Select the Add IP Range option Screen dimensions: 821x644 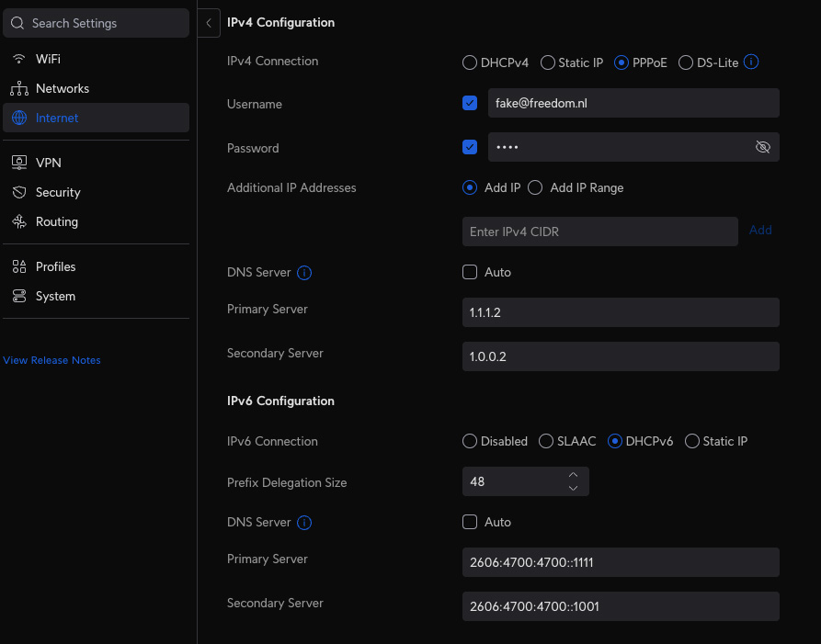(x=535, y=187)
